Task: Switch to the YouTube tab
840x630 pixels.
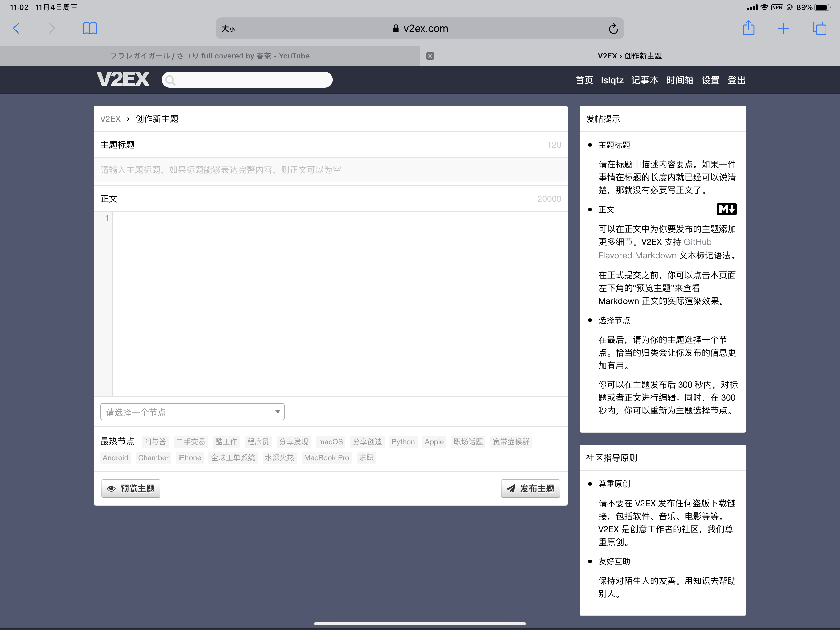Action: pyautogui.click(x=210, y=56)
